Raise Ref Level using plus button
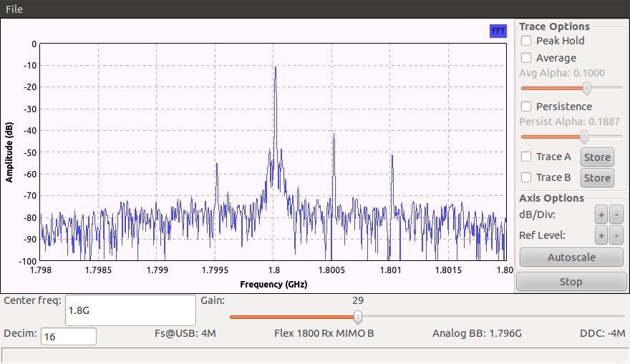 pyautogui.click(x=601, y=235)
